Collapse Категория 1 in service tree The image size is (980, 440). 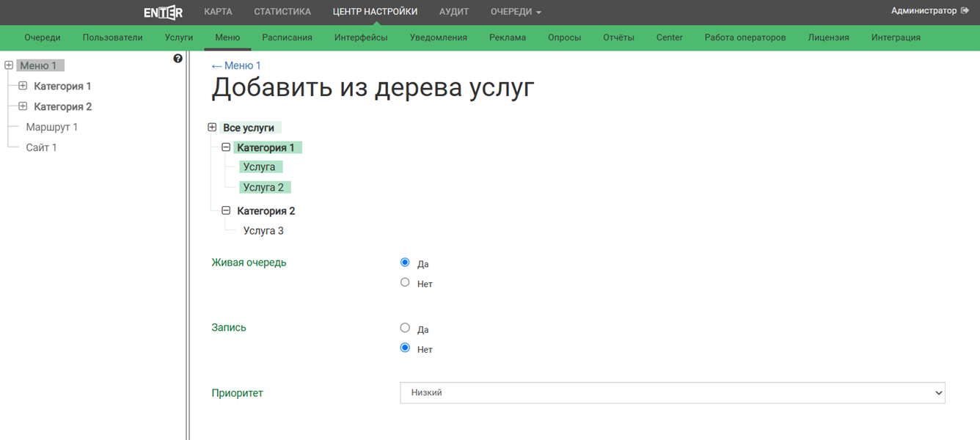(x=226, y=147)
